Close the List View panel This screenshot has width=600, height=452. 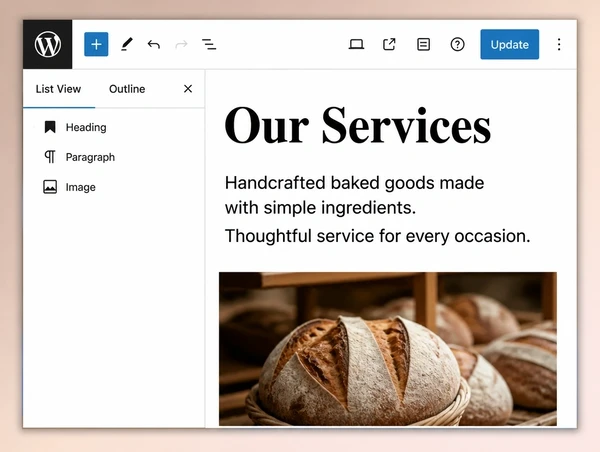coord(188,89)
